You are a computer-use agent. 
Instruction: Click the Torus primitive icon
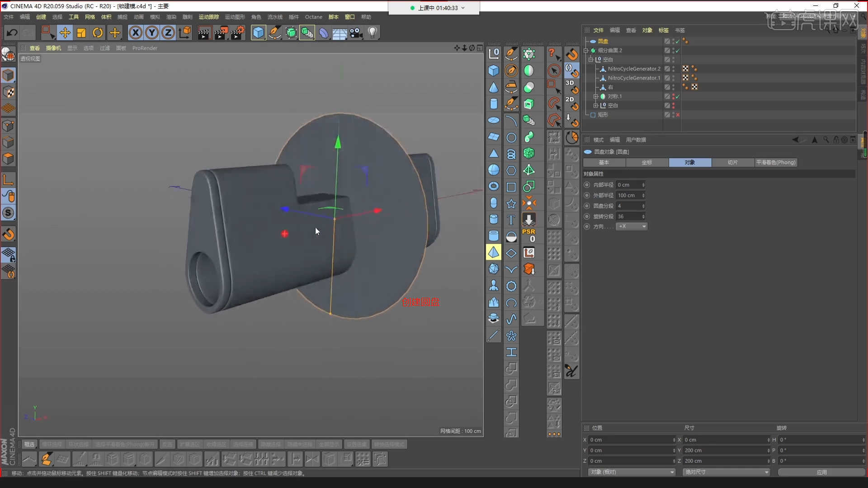coord(494,186)
